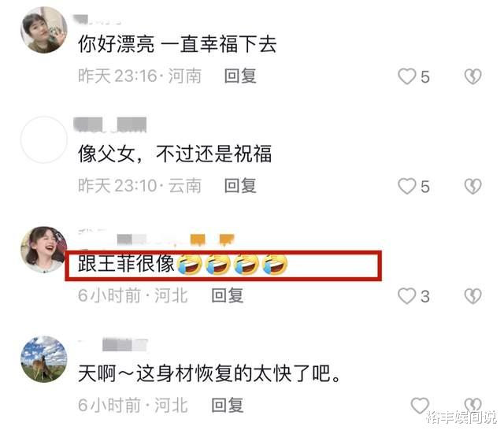Like the 跟王菲很像 comment

point(407,296)
